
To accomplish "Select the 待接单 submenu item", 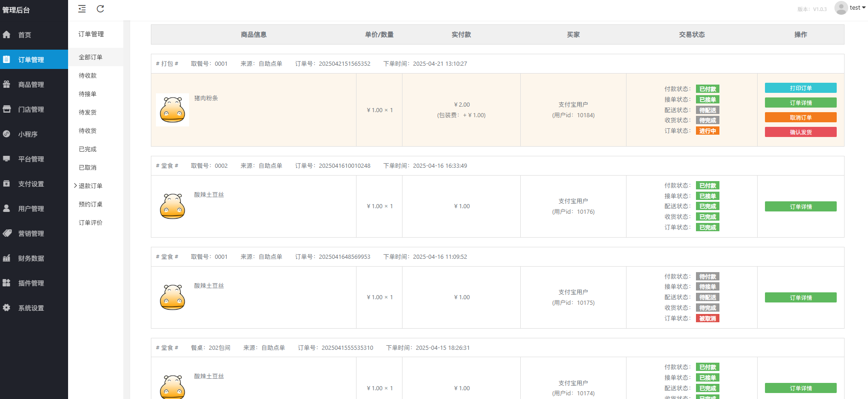I will click(x=96, y=94).
